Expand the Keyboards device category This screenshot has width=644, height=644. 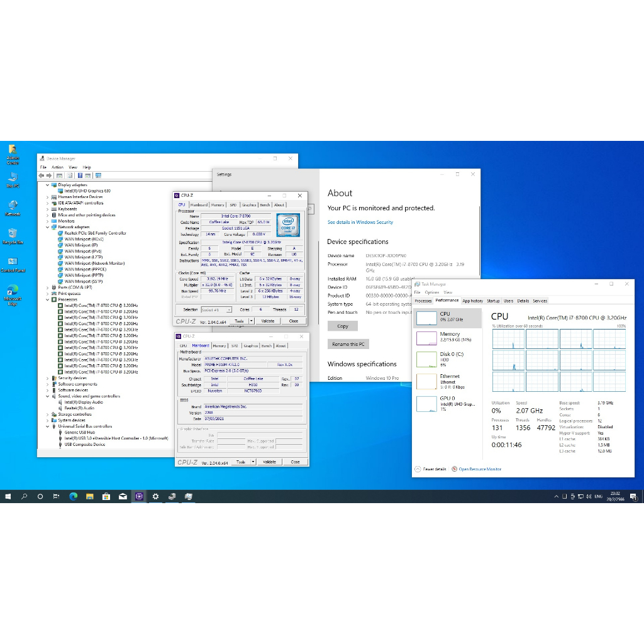(x=47, y=209)
